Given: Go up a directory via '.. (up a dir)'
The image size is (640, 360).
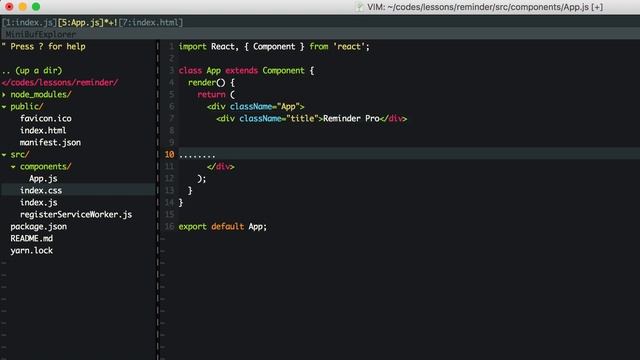Looking at the screenshot, I should coord(32,71).
